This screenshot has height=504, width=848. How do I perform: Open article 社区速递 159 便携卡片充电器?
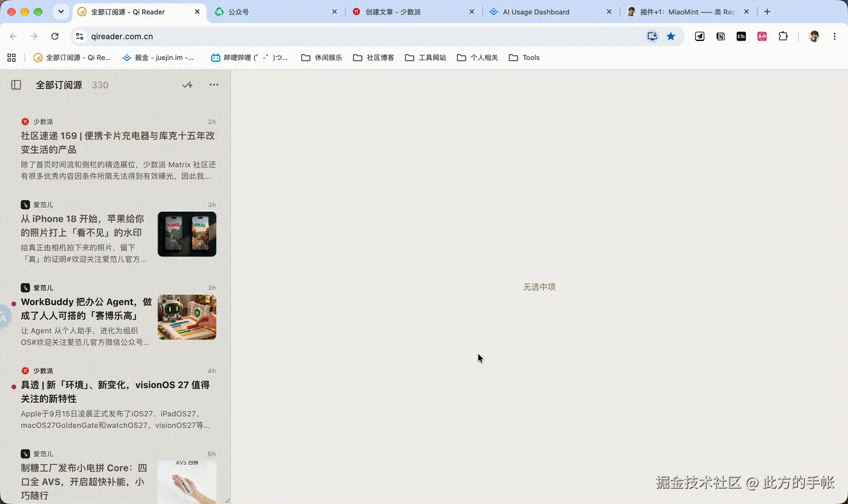118,142
